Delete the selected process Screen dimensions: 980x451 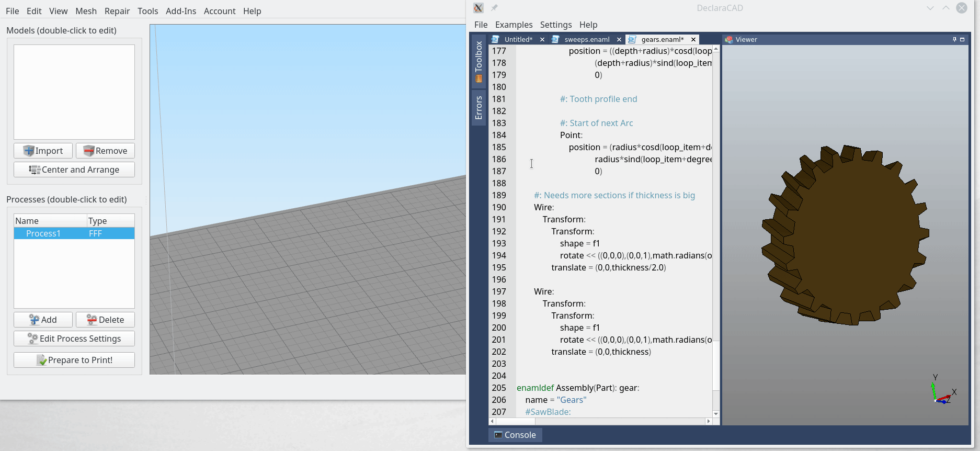(x=105, y=320)
